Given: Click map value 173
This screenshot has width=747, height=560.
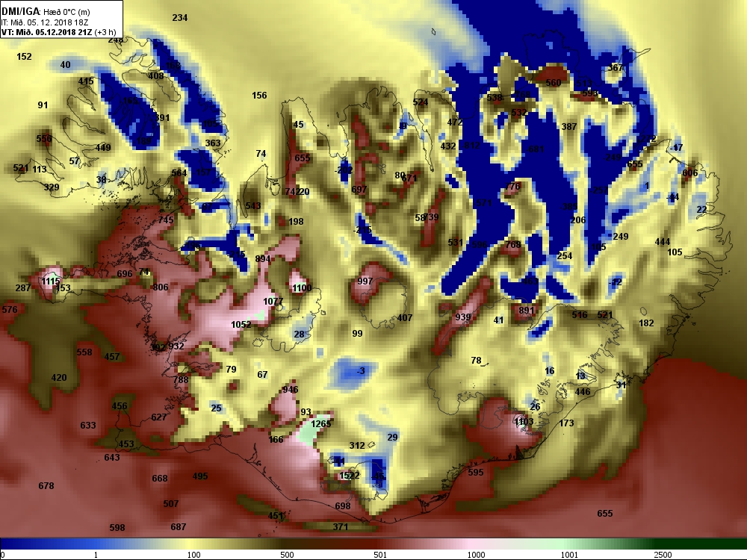Looking at the screenshot, I should coord(566,423).
